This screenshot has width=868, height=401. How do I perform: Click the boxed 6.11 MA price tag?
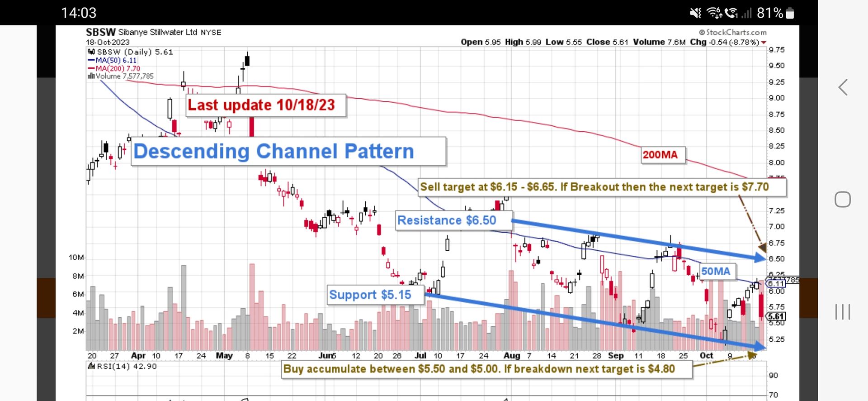tap(776, 283)
